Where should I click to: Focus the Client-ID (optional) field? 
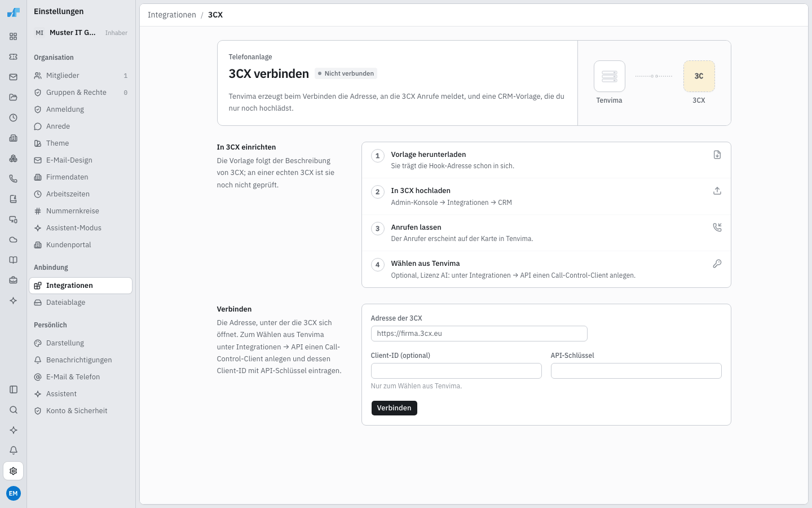tap(456, 371)
